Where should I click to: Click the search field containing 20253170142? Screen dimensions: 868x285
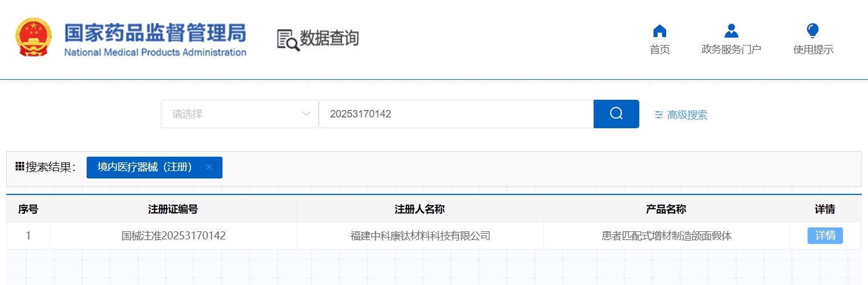[456, 114]
